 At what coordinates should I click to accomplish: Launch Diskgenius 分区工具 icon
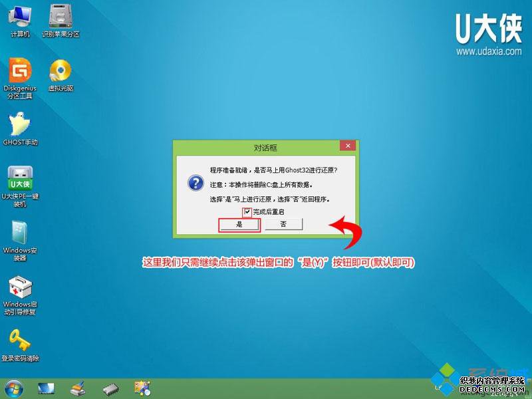point(20,78)
